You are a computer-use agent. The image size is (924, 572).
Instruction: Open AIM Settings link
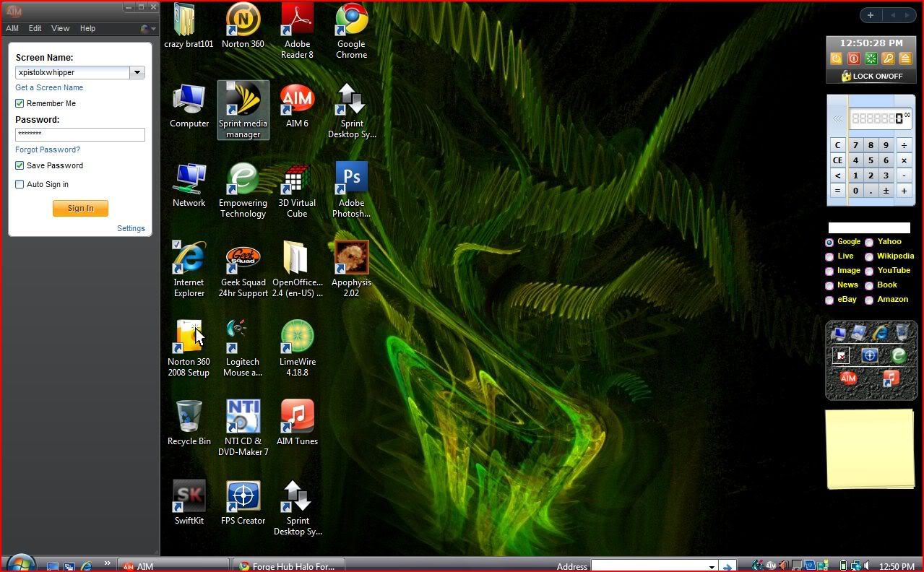click(x=131, y=228)
